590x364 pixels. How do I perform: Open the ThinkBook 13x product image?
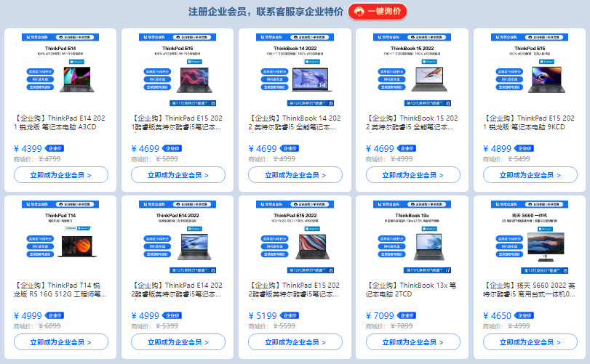point(412,237)
